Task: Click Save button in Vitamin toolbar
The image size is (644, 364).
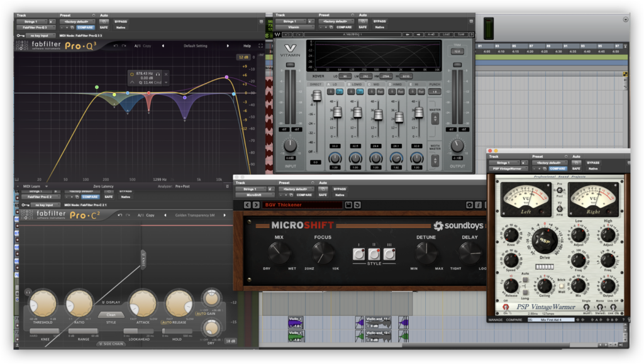Action: pos(461,35)
